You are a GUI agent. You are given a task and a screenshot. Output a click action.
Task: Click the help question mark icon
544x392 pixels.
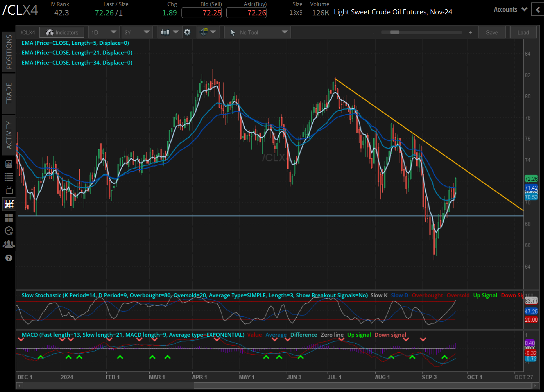click(x=9, y=258)
